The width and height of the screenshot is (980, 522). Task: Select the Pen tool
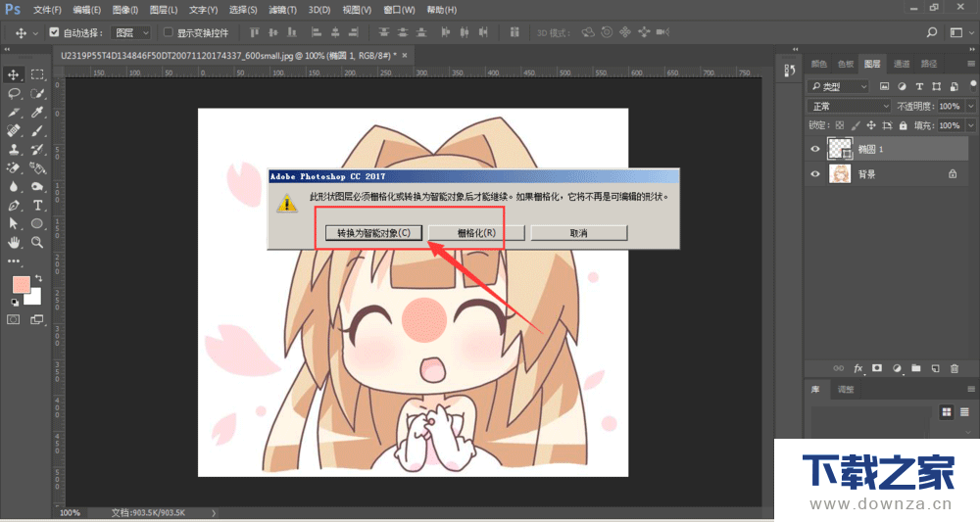coord(13,206)
